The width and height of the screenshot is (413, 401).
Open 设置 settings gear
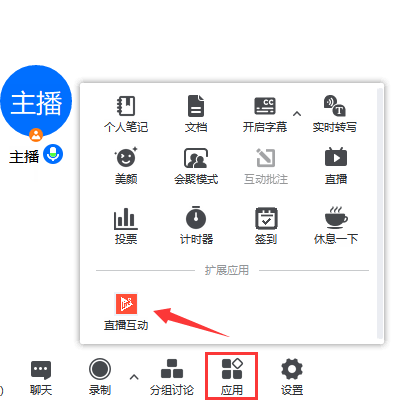pyautogui.click(x=292, y=378)
